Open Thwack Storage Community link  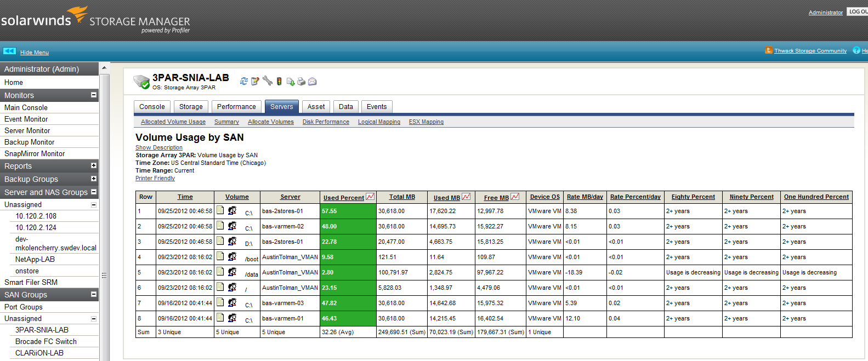pos(810,50)
